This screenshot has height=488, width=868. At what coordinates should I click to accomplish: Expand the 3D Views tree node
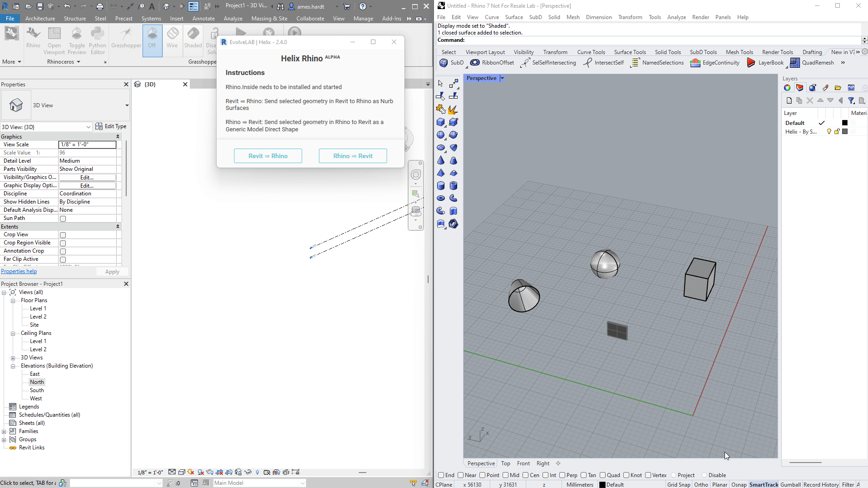coord(13,358)
